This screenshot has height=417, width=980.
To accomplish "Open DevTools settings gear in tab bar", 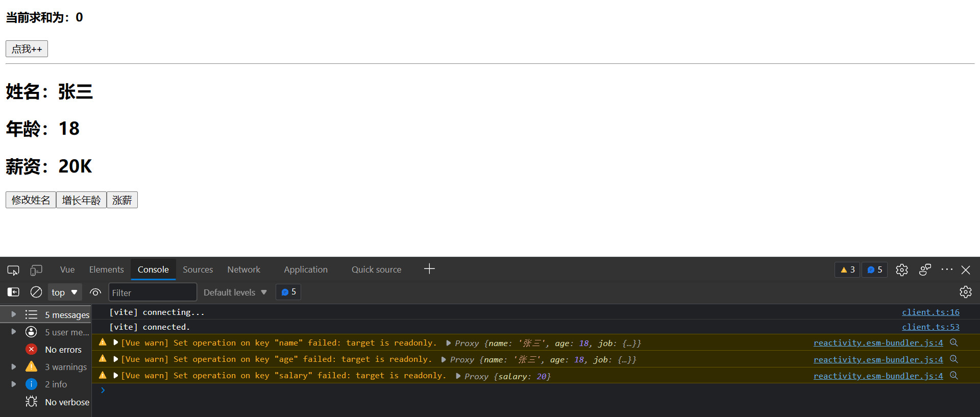I will coord(902,270).
